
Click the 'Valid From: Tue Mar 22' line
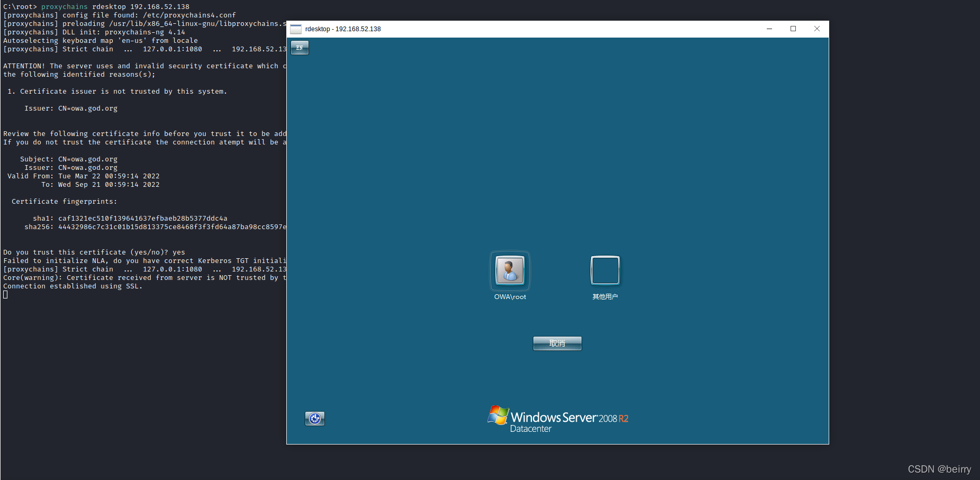84,176
